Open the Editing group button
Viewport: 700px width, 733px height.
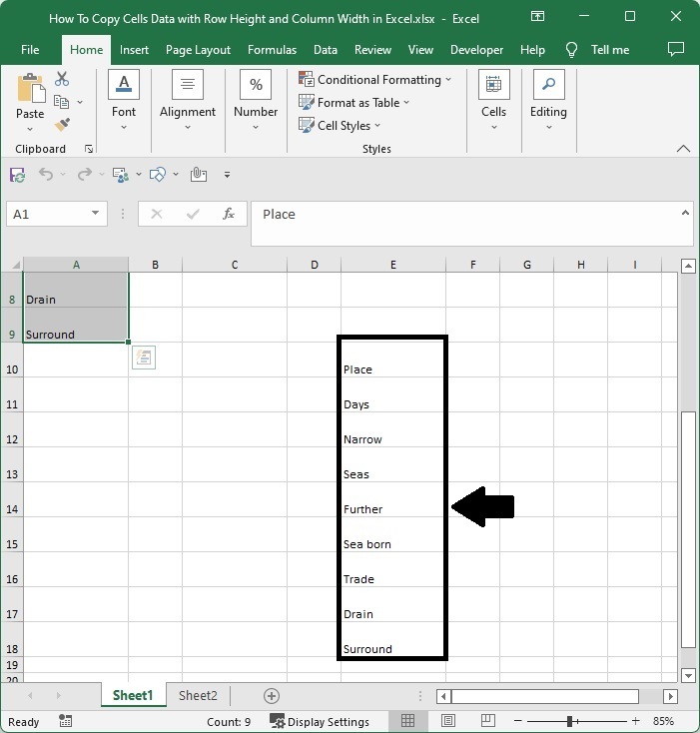[548, 100]
